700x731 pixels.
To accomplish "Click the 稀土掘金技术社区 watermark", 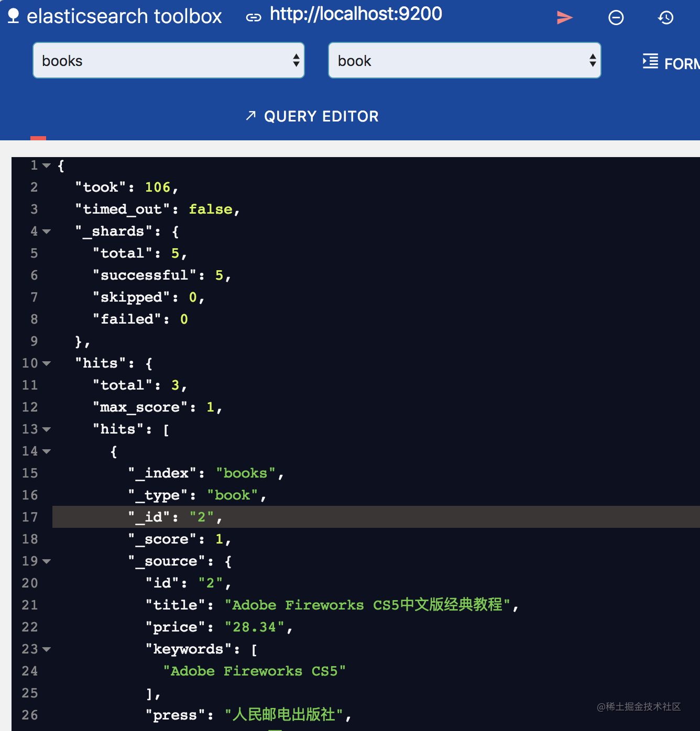I will click(639, 706).
